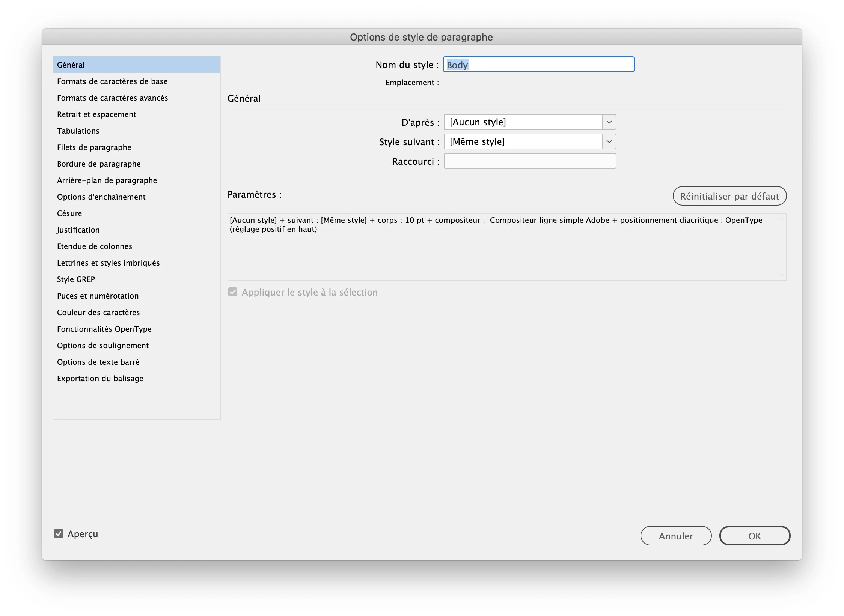Toggle Appliquer le style à la sélection
This screenshot has width=844, height=616.
[x=233, y=292]
